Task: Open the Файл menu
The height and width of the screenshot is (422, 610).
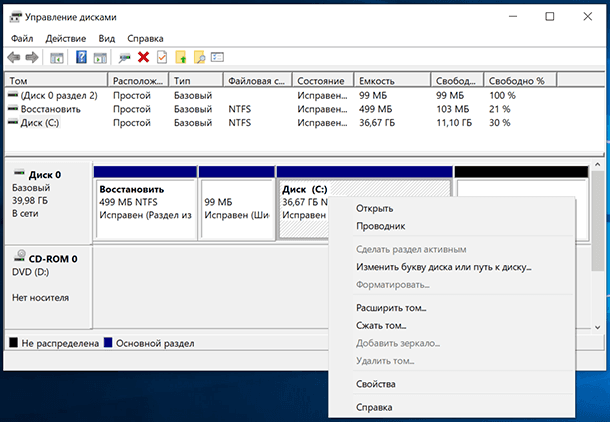Action: [x=23, y=37]
